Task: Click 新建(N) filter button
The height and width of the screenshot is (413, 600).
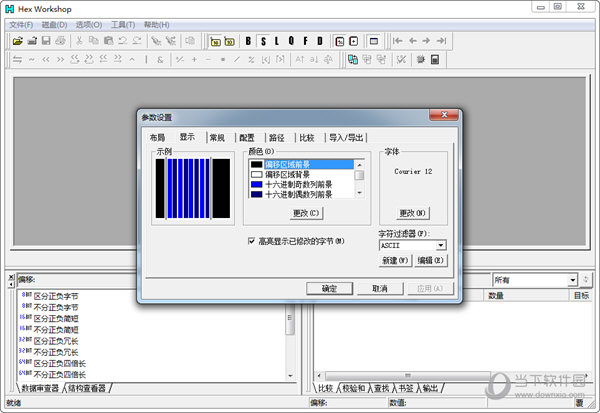Action: coord(395,260)
